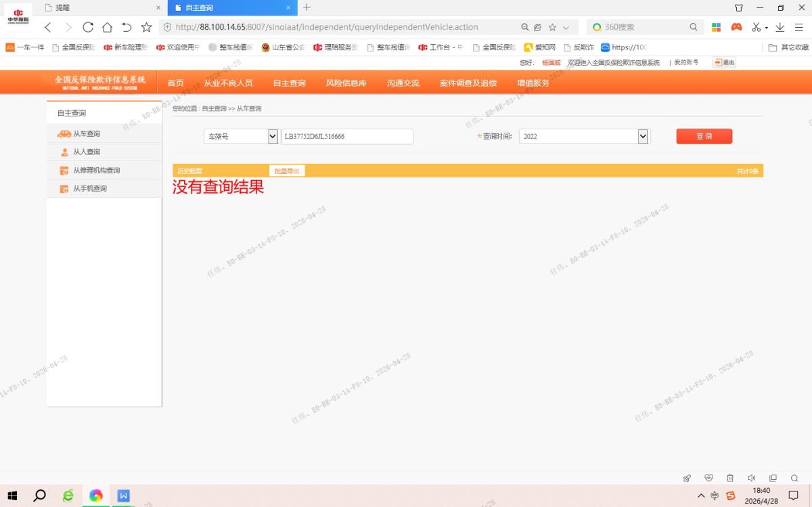The height and width of the screenshot is (507, 812).
Task: Open the browser downloads arrow icon
Action: pyautogui.click(x=780, y=27)
